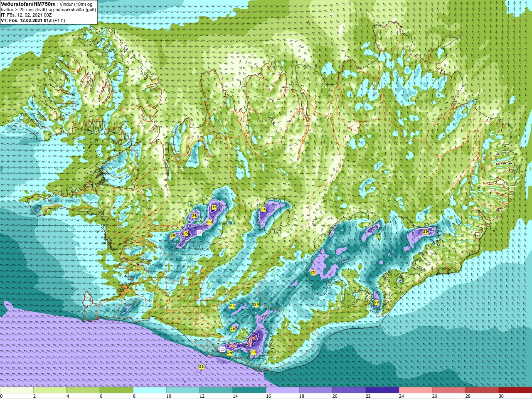
Task: Click the yellow 26 gust label
Action: 256,305
